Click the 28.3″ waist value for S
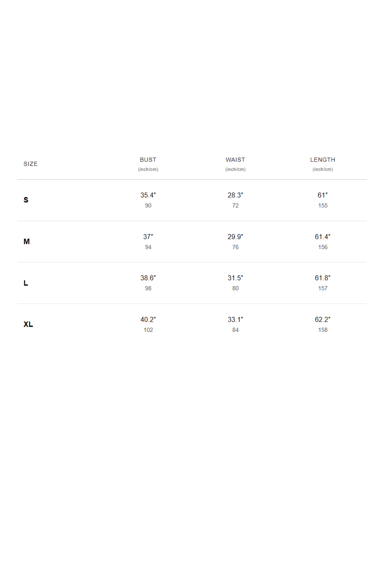The image size is (392, 588). [x=235, y=195]
